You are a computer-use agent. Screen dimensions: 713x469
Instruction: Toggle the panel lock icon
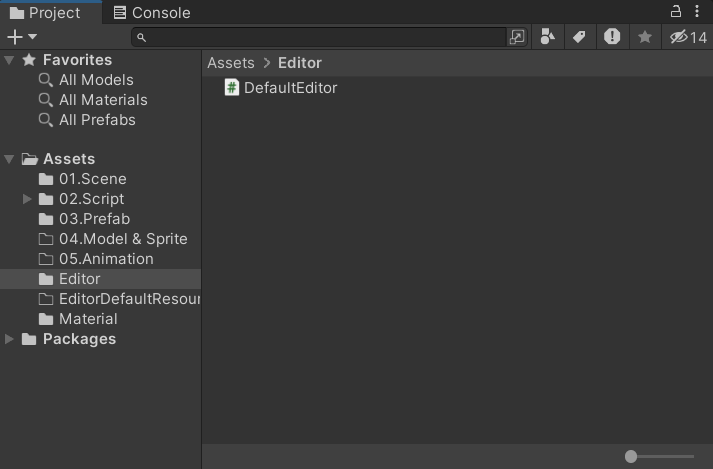point(676,11)
